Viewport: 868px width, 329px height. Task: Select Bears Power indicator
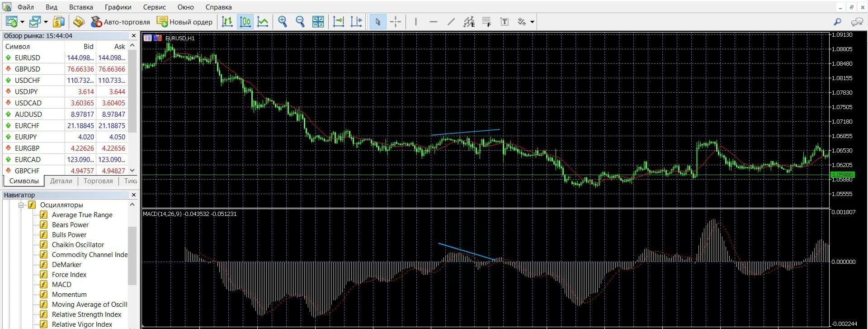coord(70,225)
